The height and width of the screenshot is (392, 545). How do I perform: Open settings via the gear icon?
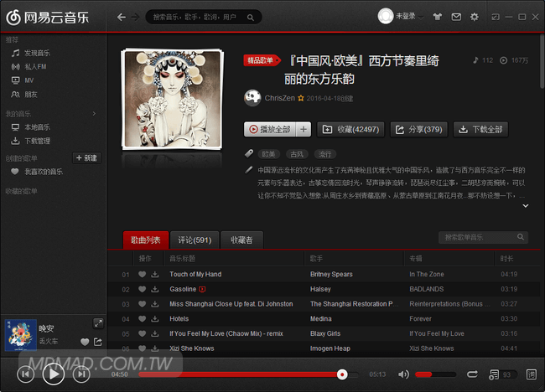point(475,17)
